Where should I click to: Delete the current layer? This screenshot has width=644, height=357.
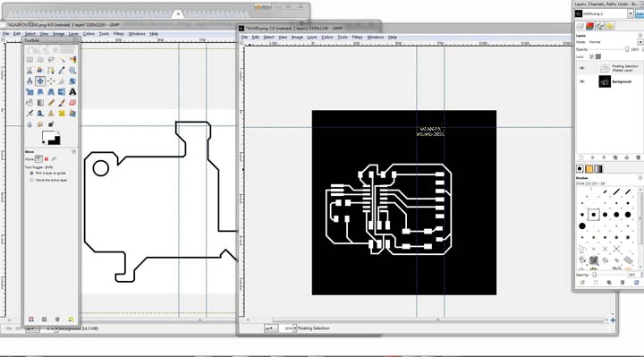pos(638,157)
